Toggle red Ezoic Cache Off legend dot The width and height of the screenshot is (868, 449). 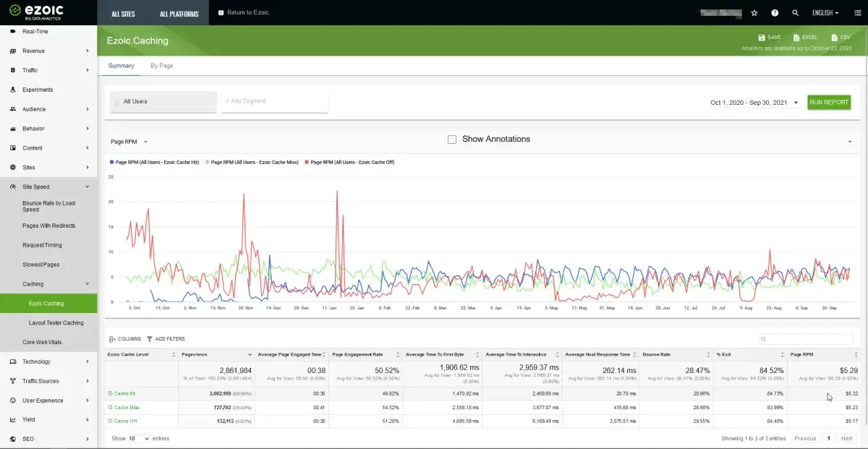(x=306, y=163)
